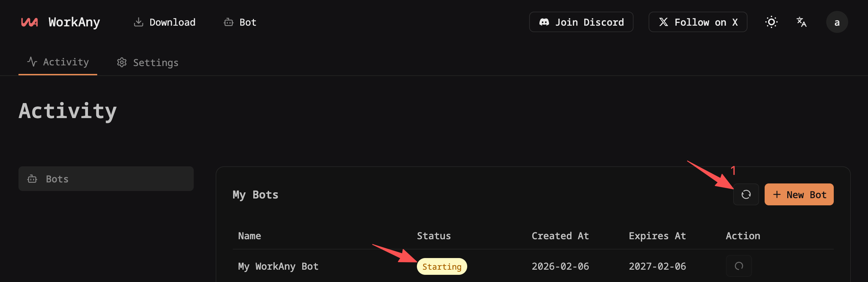
Task: Click My WorkAny Bot name
Action: click(x=278, y=266)
